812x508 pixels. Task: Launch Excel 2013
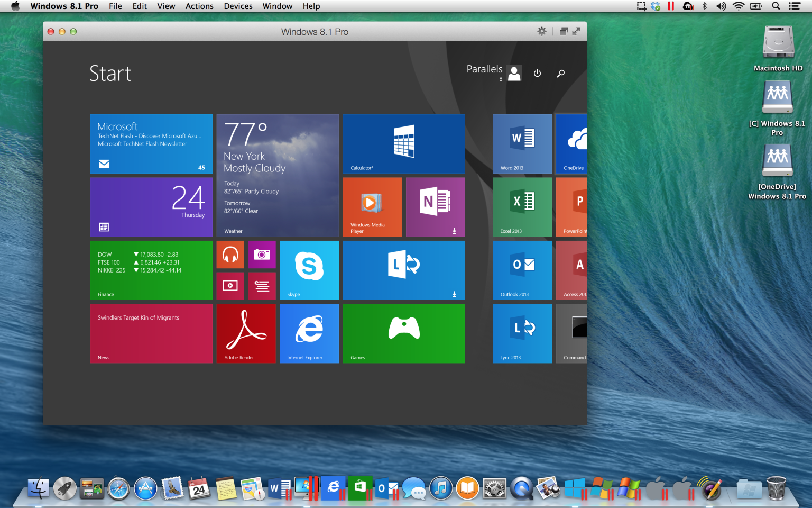522,207
